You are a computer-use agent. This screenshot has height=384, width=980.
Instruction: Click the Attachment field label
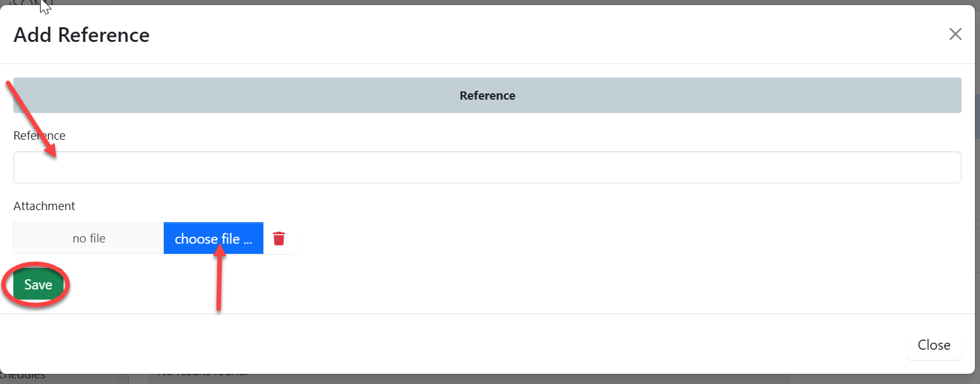tap(44, 206)
